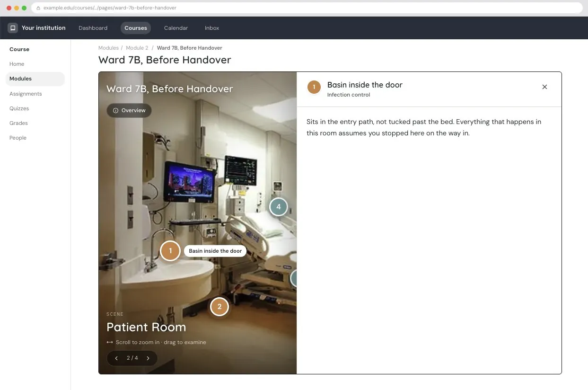
Task: Click the browser address bar
Action: [307, 8]
